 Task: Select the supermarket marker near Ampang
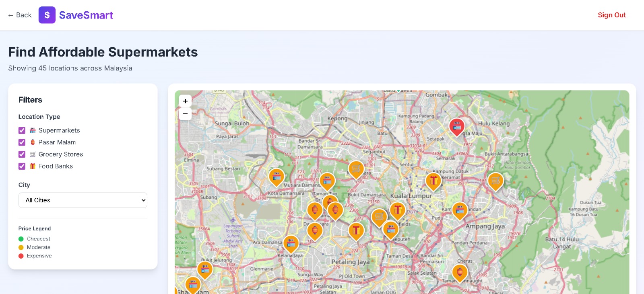point(459,210)
